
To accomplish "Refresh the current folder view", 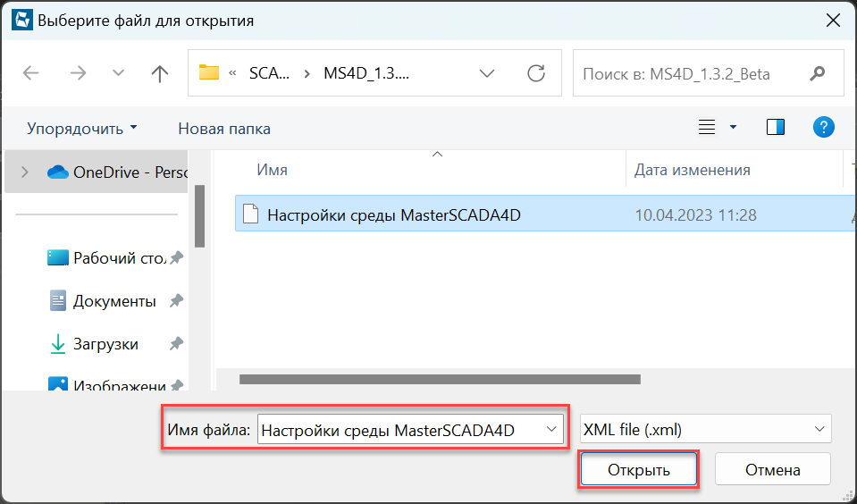I will click(x=536, y=73).
